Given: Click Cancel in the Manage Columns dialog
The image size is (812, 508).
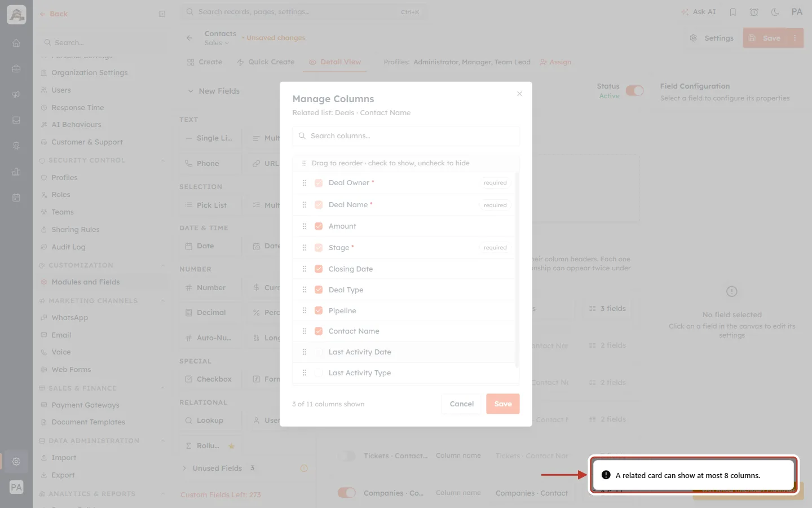Looking at the screenshot, I should coord(462,404).
